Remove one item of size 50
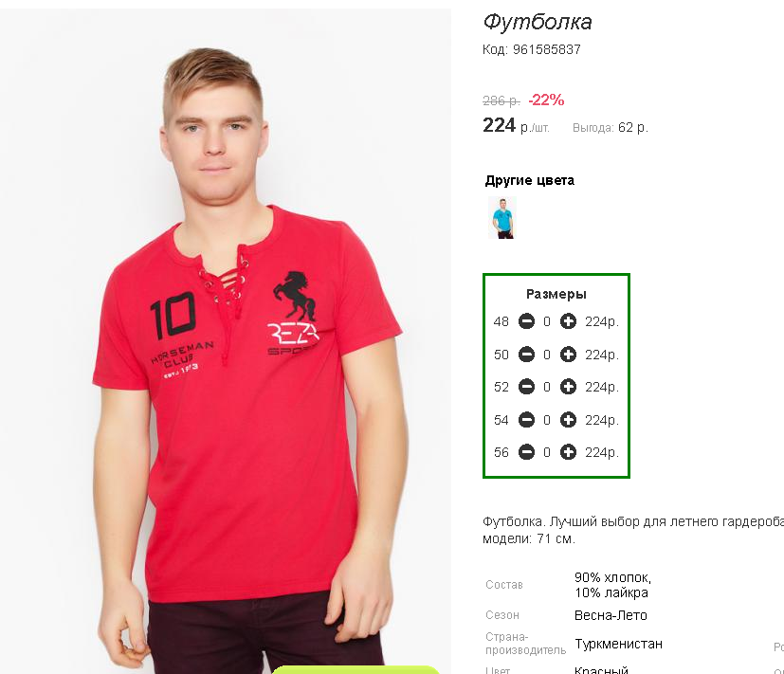 tap(526, 355)
